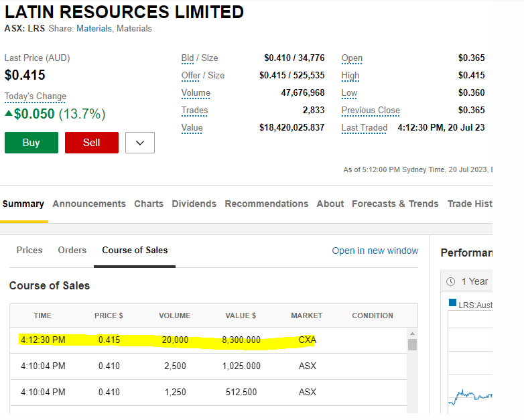Open Forecasts & Trends tab
524x420 pixels.
[x=395, y=204]
